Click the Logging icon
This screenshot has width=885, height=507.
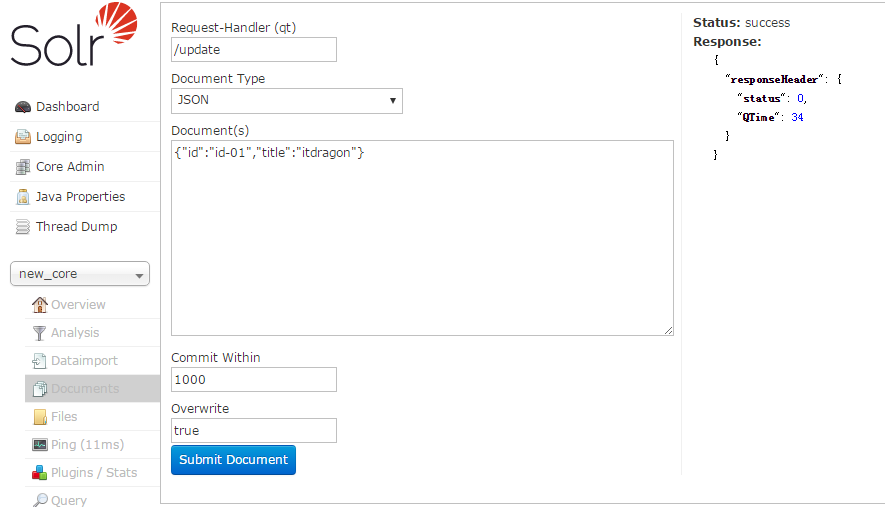pos(23,137)
